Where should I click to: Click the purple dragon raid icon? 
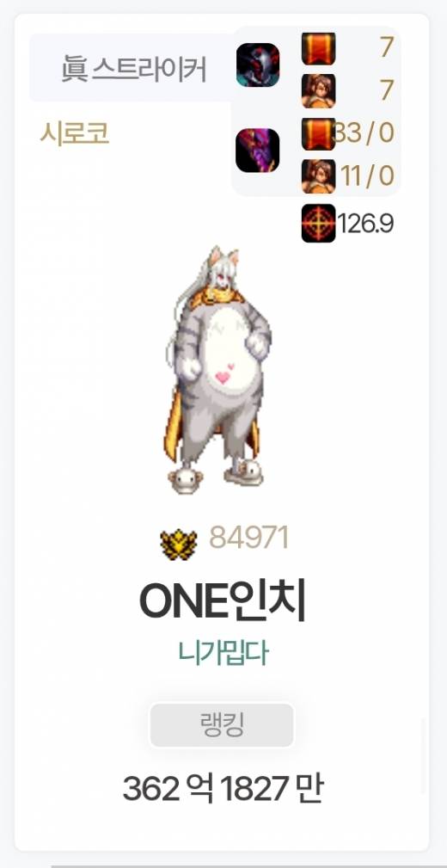tap(258, 150)
